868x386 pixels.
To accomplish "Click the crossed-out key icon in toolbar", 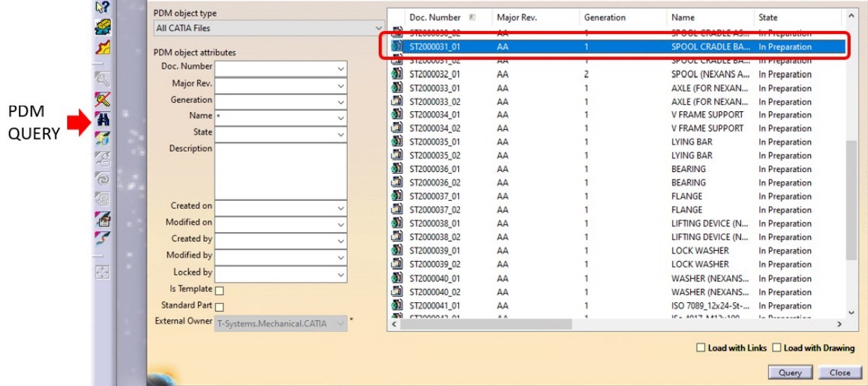I will click(x=102, y=100).
